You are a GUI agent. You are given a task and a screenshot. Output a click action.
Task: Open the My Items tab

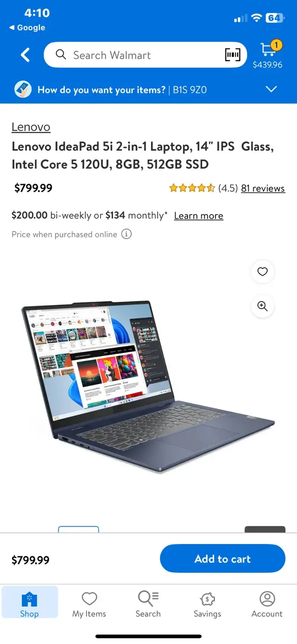click(x=89, y=604)
